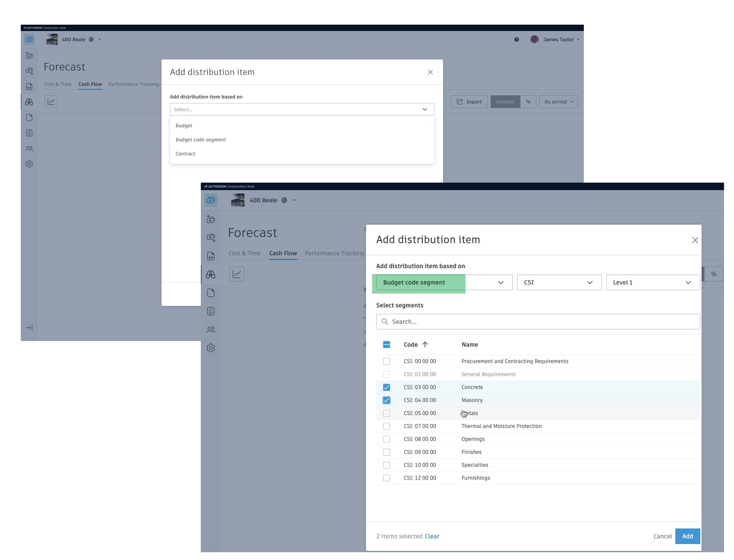Click the Forecast binoculars icon in front window sidebar
Viewport: 734px width, 560px height.
[x=211, y=274]
